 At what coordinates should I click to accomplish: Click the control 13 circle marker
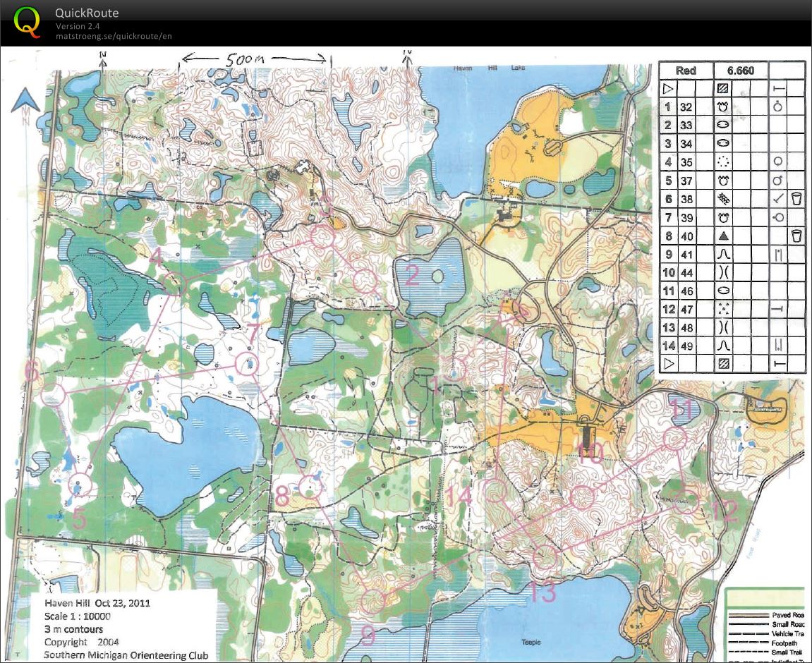click(544, 557)
